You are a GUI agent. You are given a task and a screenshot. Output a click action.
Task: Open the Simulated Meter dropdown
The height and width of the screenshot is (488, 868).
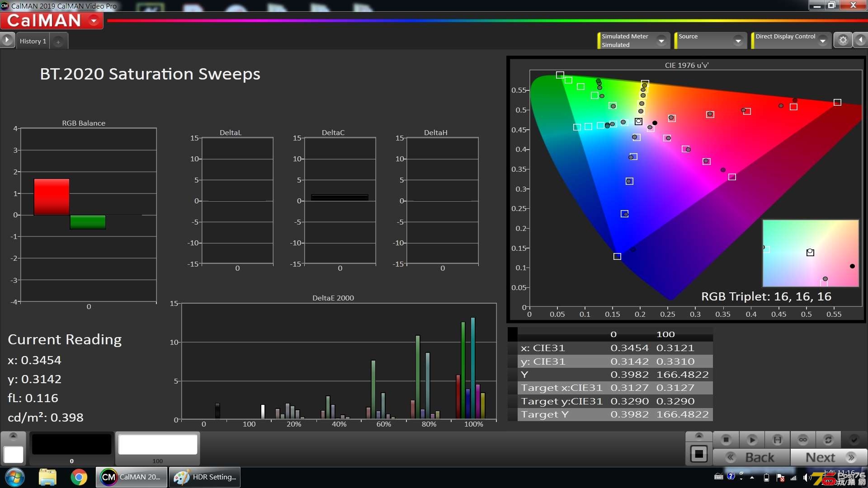click(x=660, y=40)
